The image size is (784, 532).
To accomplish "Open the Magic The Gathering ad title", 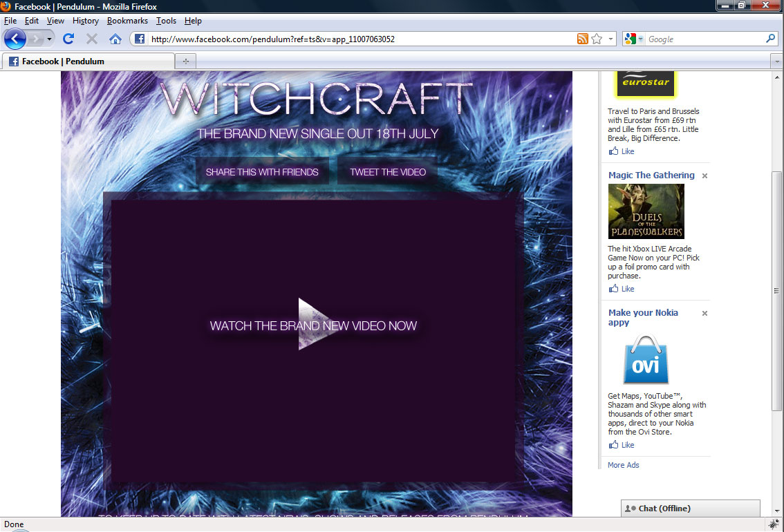I will coord(651,175).
